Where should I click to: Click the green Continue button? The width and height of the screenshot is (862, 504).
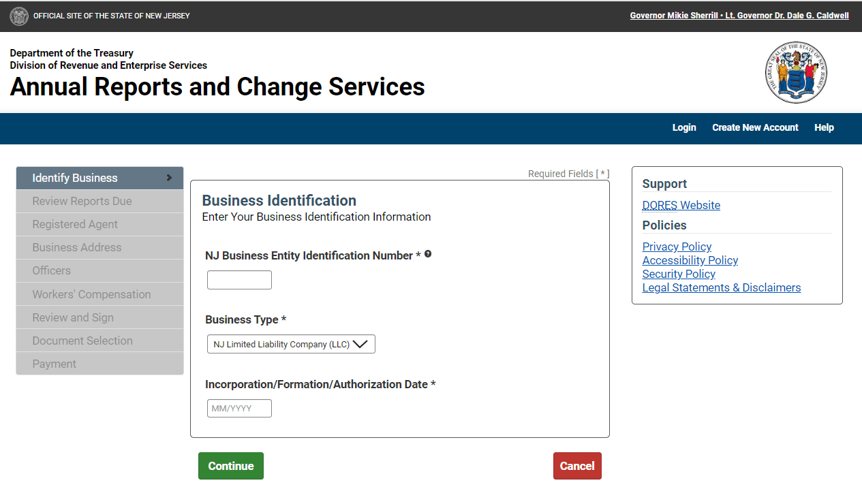pyautogui.click(x=231, y=466)
